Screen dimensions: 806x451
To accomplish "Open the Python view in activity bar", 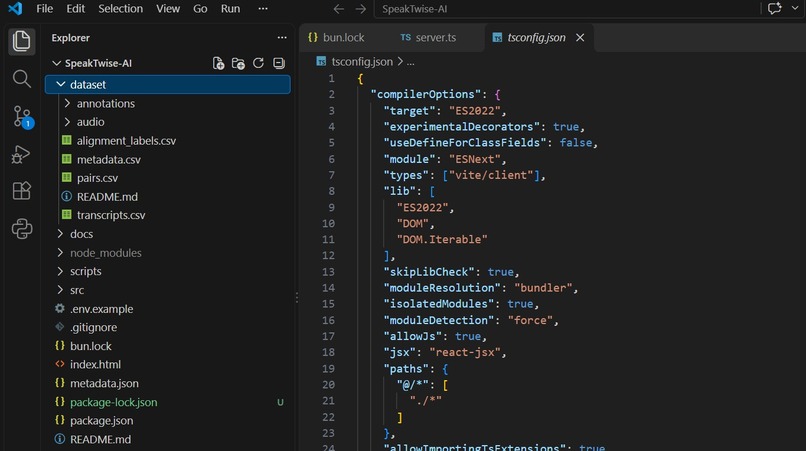I will point(22,228).
